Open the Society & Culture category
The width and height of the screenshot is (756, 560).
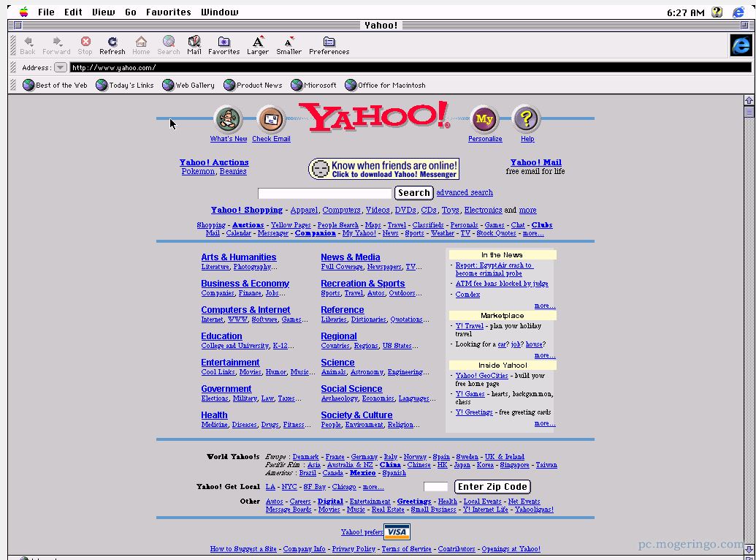tap(356, 415)
